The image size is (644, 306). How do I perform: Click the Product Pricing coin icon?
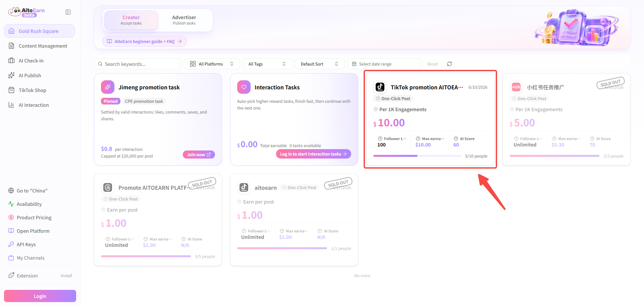11,217
